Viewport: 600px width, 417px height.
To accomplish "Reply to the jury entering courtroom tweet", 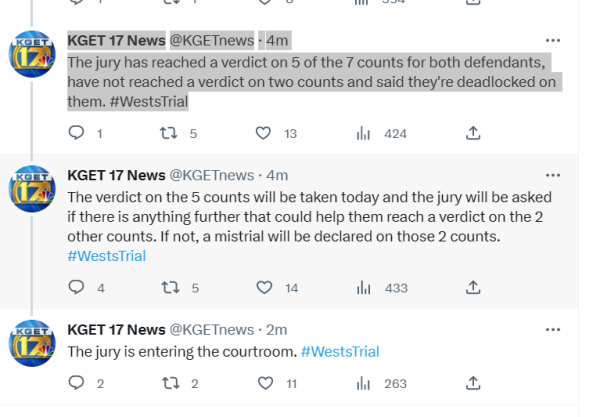I will coord(77,383).
